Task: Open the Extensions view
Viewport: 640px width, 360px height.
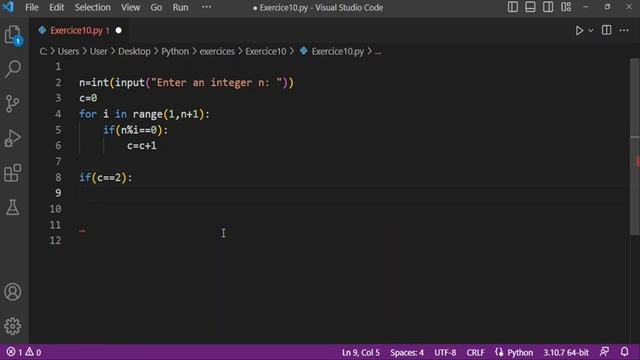Action: point(13,173)
